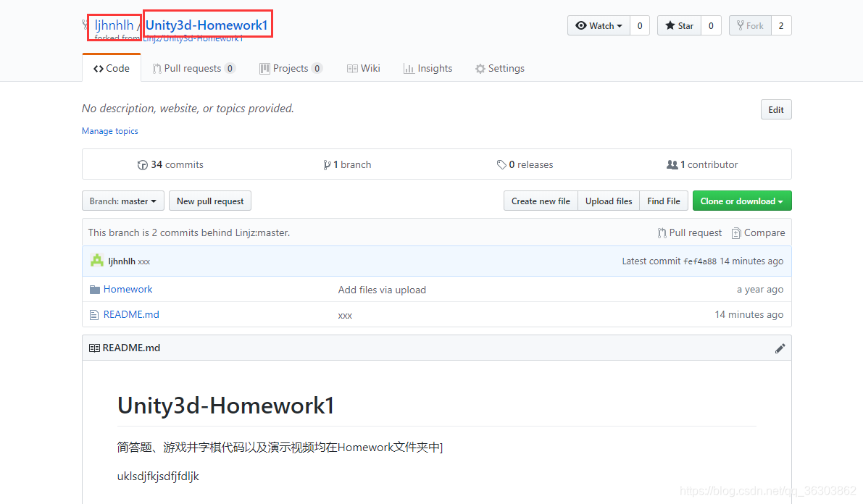Click the pull request icon beside Pull request link
Viewport: 863px width, 504px height.
pyautogui.click(x=662, y=233)
